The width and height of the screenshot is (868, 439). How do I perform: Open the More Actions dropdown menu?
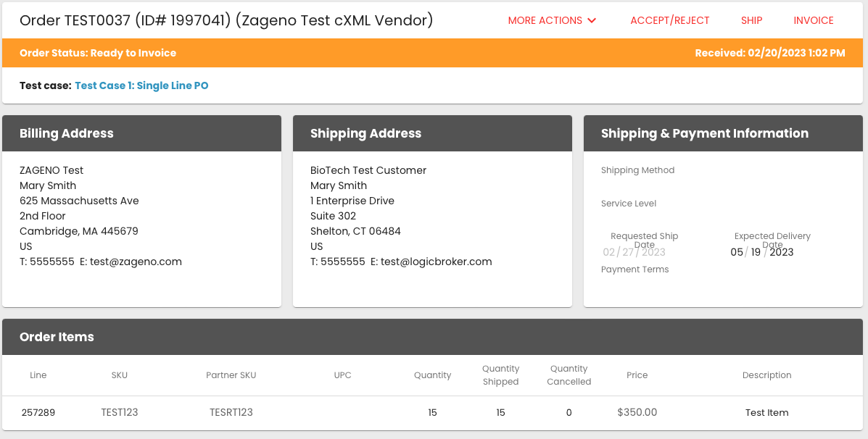click(x=545, y=20)
